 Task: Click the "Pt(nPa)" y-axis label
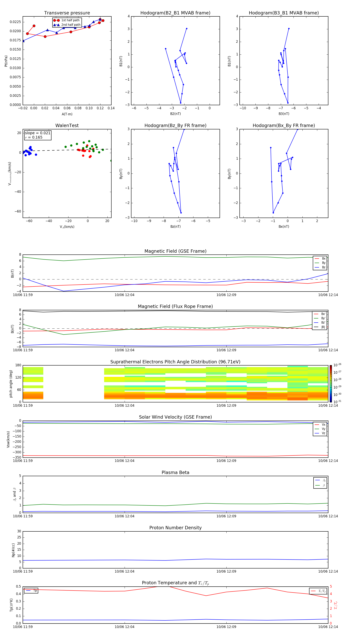pyautogui.click(x=6, y=61)
